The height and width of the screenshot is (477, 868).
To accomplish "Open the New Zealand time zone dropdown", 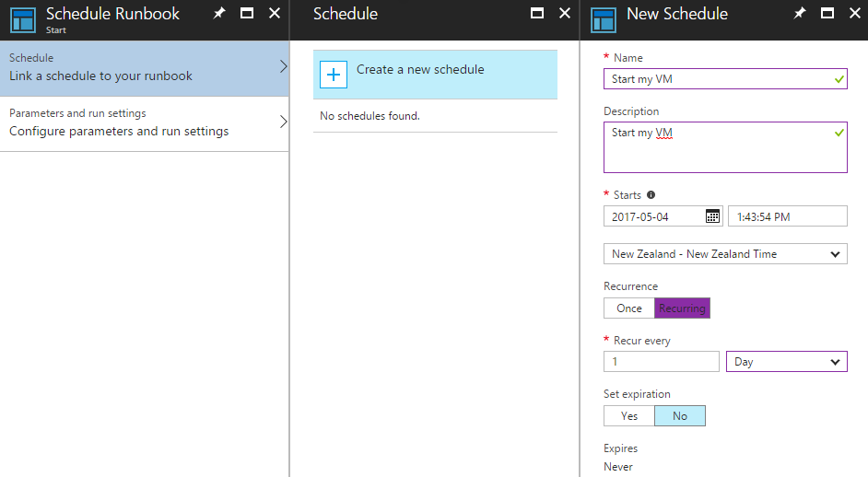I will coord(725,254).
